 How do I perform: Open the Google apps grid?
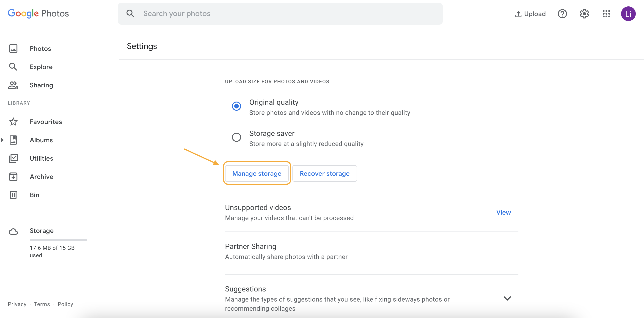click(x=606, y=14)
